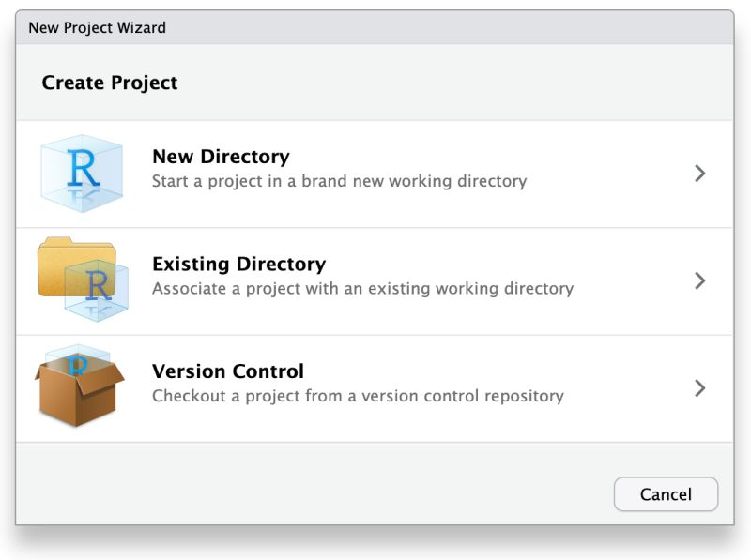Open the Version Control project option
Viewport: 751px width, 560px height.
pyautogui.click(x=375, y=388)
